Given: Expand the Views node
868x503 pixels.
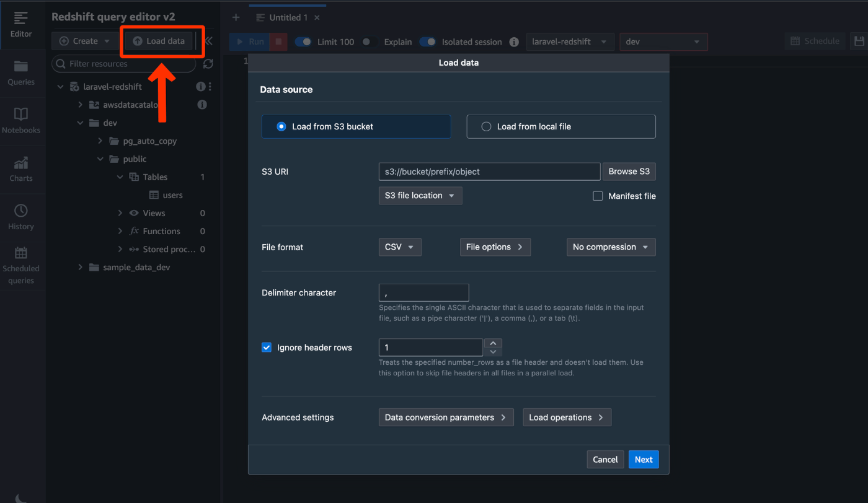Looking at the screenshot, I should point(120,212).
